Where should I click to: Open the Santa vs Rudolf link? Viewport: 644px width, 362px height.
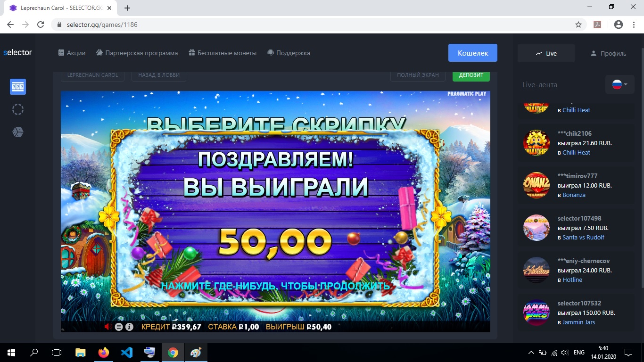pyautogui.click(x=583, y=237)
